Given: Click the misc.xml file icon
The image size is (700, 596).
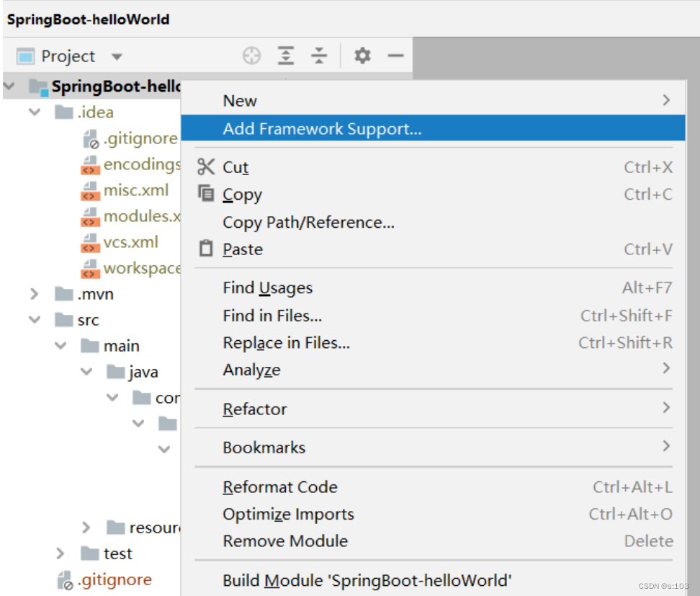Looking at the screenshot, I should pyautogui.click(x=90, y=191).
